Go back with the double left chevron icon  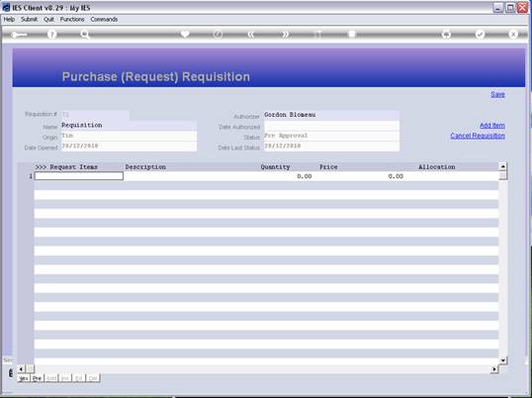click(251, 35)
